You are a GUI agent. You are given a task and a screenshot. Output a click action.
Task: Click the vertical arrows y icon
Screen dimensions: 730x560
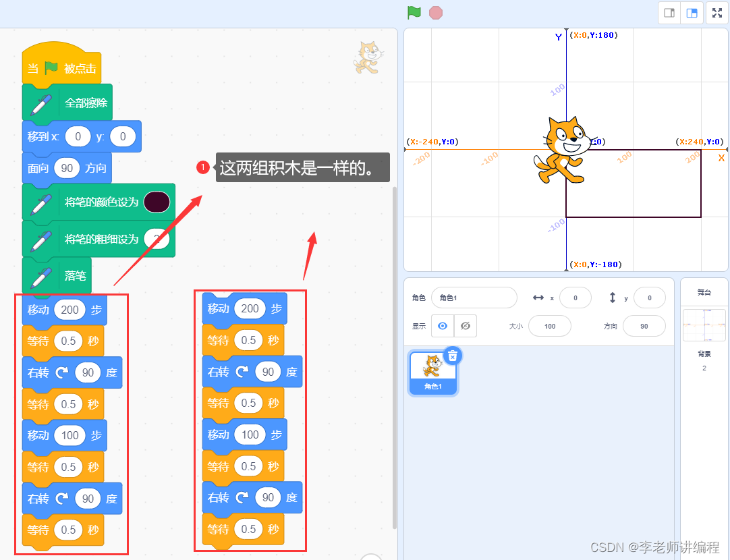613,298
